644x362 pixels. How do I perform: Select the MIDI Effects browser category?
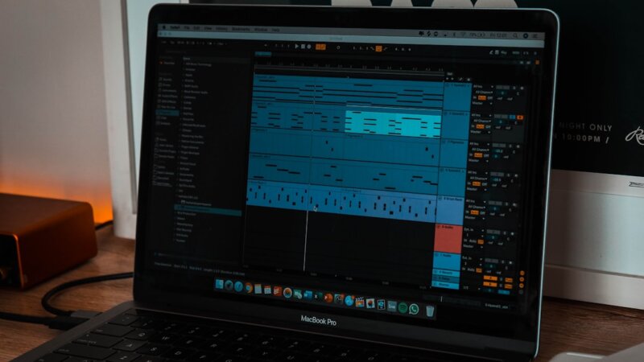(168, 101)
